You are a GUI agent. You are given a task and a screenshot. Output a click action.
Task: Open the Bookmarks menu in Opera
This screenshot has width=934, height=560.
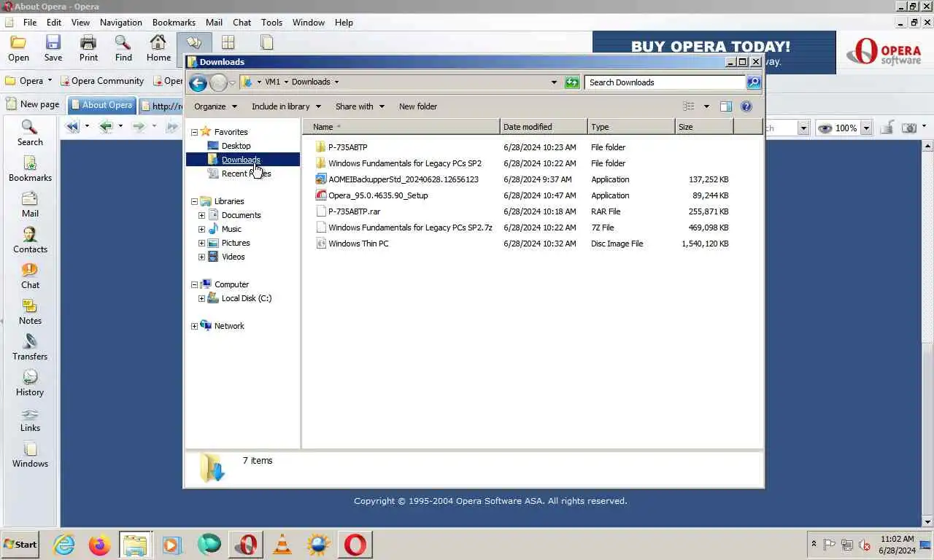174,23
